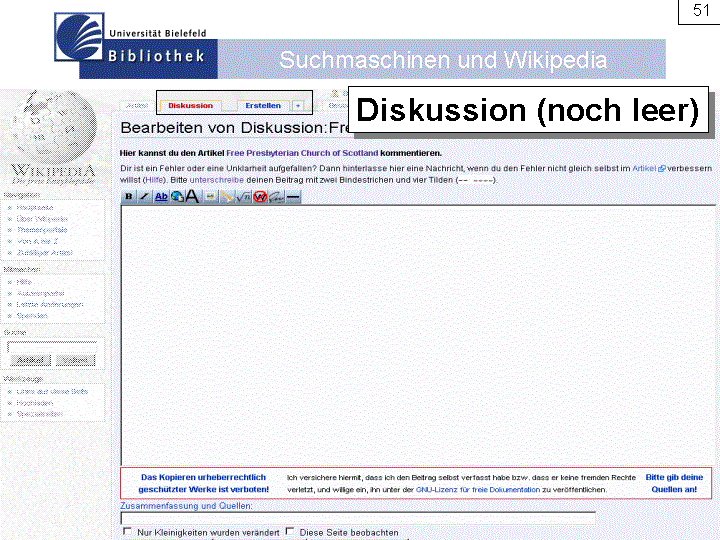The width and height of the screenshot is (720, 540).
Task: Open Themenportale sidebar link
Action: (42, 230)
